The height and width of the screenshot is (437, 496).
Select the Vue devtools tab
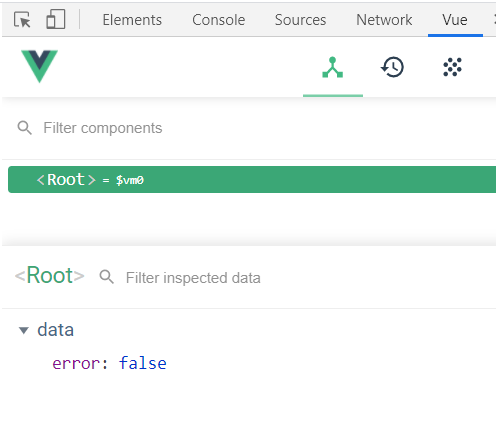(455, 20)
